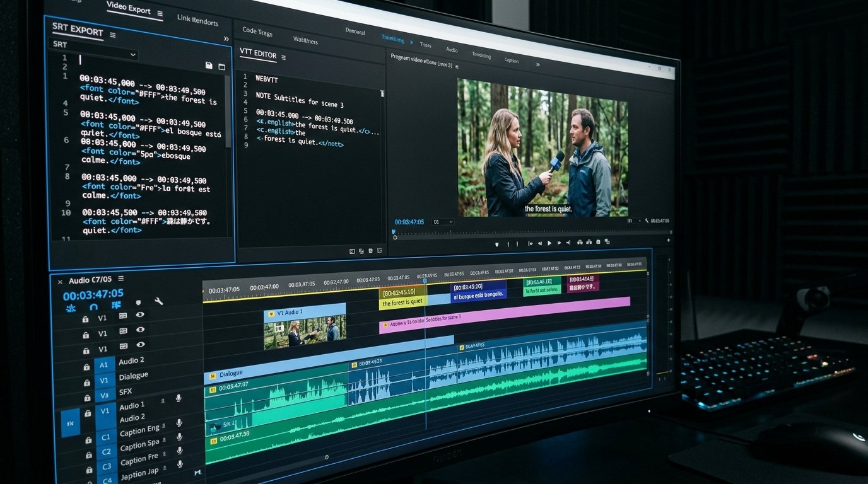The width and height of the screenshot is (868, 484).
Task: Click the save disk icon in SRT panel
Action: click(209, 65)
